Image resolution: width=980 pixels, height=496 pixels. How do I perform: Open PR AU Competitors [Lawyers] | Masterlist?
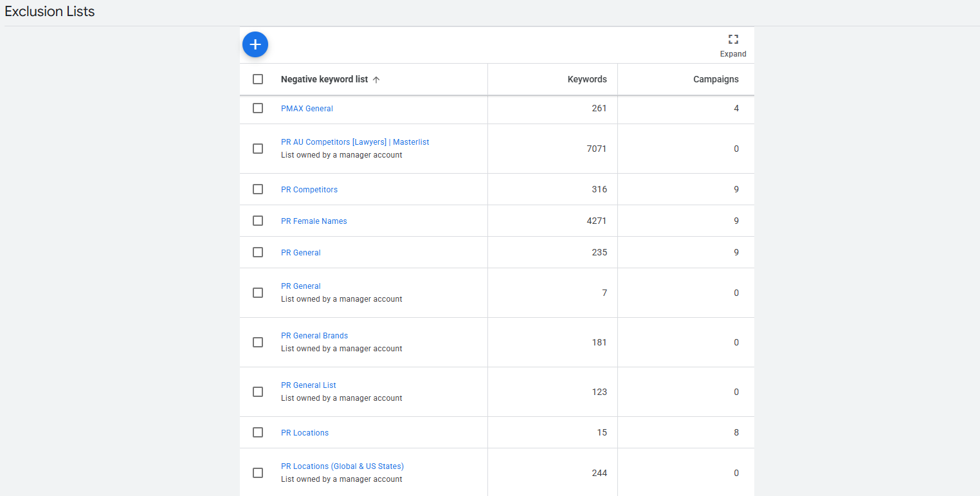click(x=355, y=142)
